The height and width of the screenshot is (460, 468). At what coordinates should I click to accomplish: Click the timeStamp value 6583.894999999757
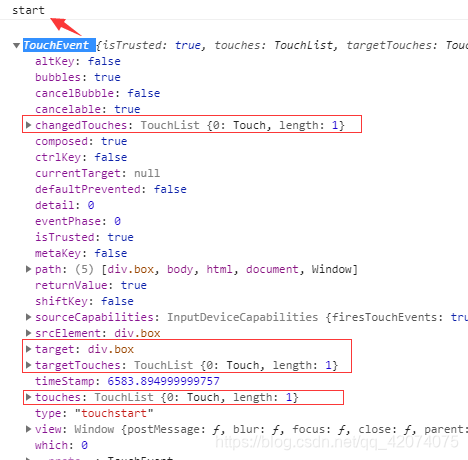(x=163, y=381)
